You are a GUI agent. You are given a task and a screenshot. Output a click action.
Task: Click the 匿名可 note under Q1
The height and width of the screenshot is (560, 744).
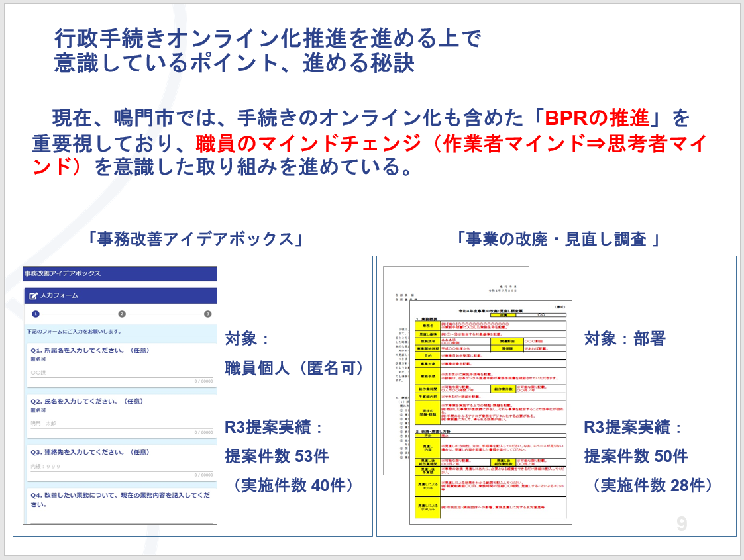click(38, 360)
